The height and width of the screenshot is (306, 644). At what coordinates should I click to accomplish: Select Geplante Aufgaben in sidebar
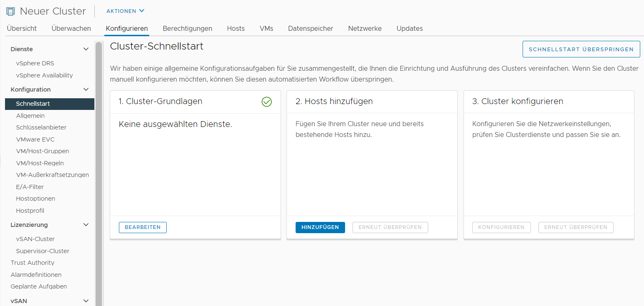pos(39,286)
